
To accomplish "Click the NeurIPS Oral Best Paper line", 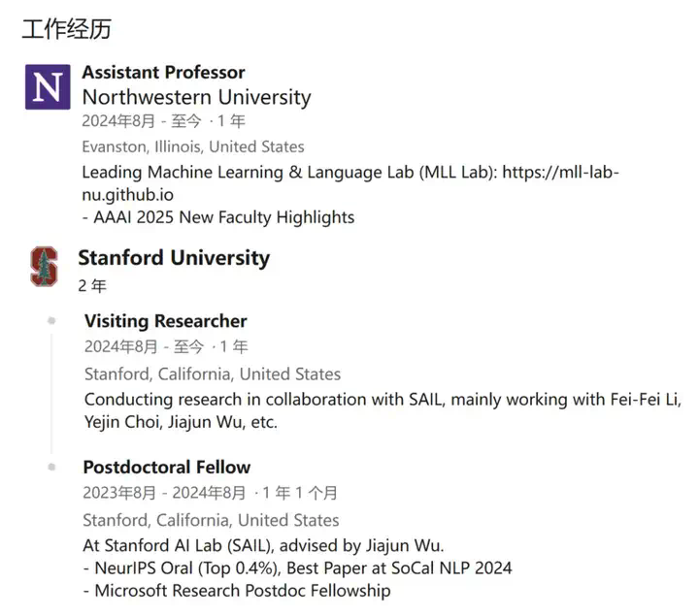I will click(x=298, y=568).
